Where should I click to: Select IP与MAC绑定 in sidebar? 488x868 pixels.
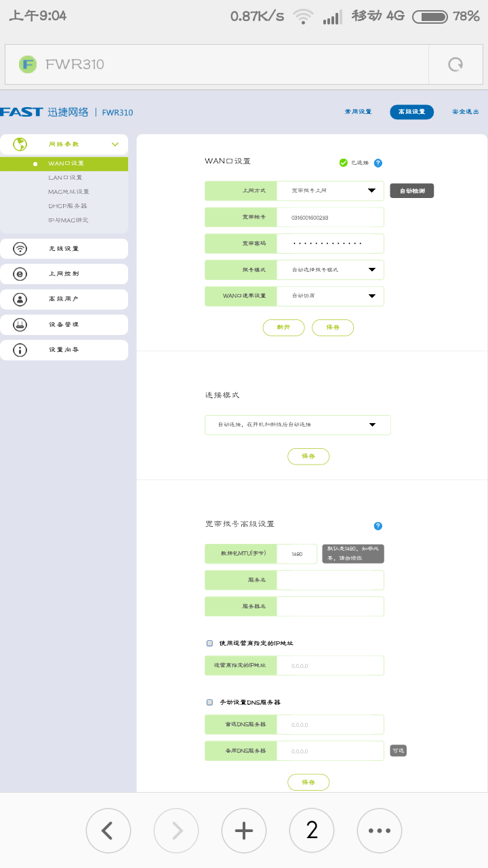pyautogui.click(x=68, y=220)
